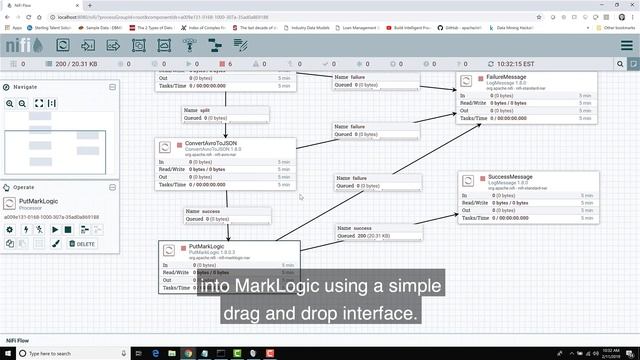
Task: Click the NiFi Flow breadcrumb link
Action: [18, 340]
